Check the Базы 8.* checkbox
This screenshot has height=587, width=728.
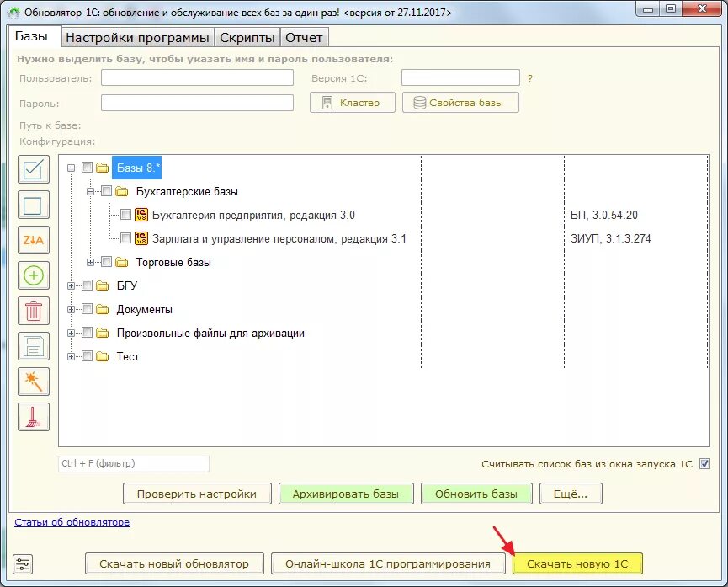(87, 168)
